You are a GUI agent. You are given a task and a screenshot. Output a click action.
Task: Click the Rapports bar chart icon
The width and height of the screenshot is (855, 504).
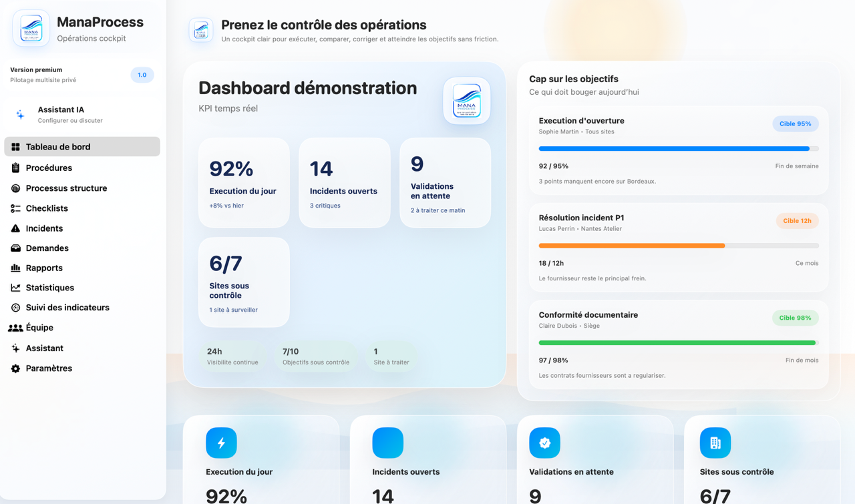(15, 268)
